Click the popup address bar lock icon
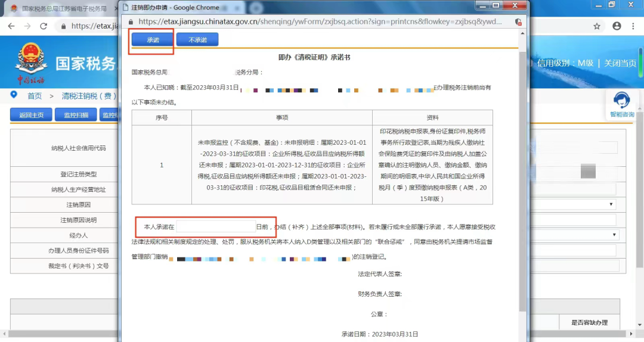 131,22
